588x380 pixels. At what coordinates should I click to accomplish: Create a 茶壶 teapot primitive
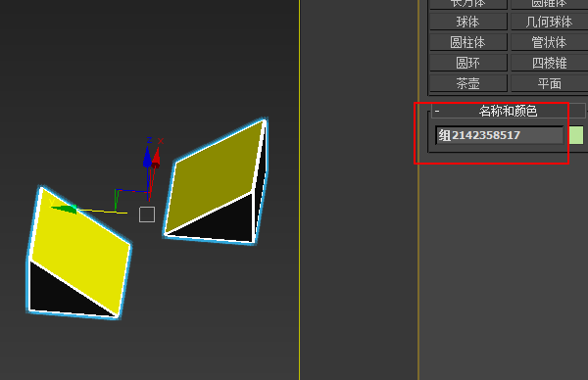(x=468, y=83)
